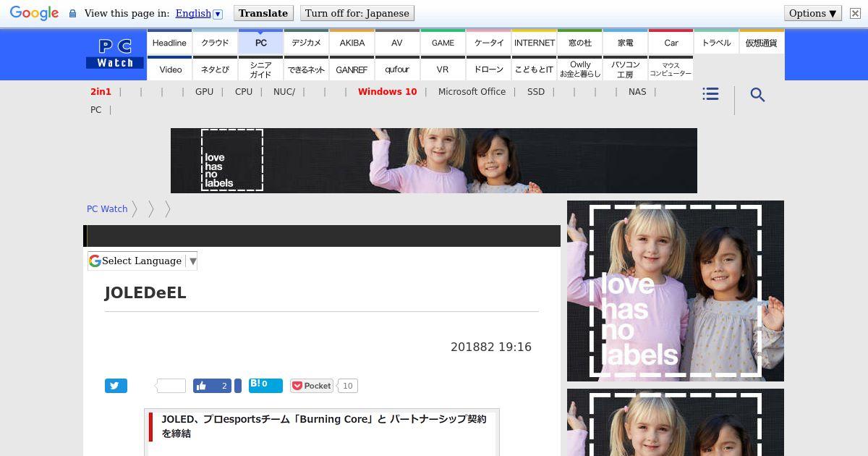868x456 pixels.
Task: Open the GAME tab
Action: pyautogui.click(x=443, y=42)
